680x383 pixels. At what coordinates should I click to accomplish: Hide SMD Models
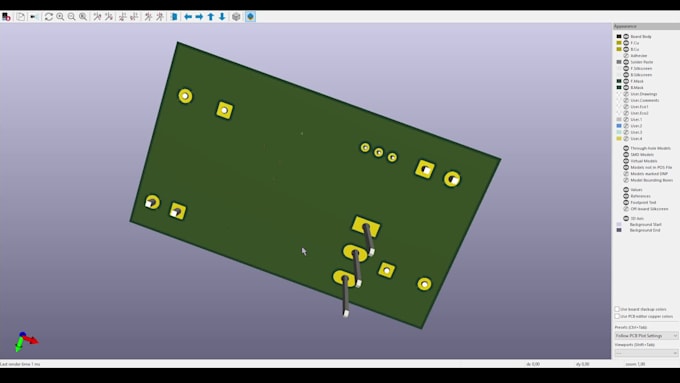(x=626, y=154)
